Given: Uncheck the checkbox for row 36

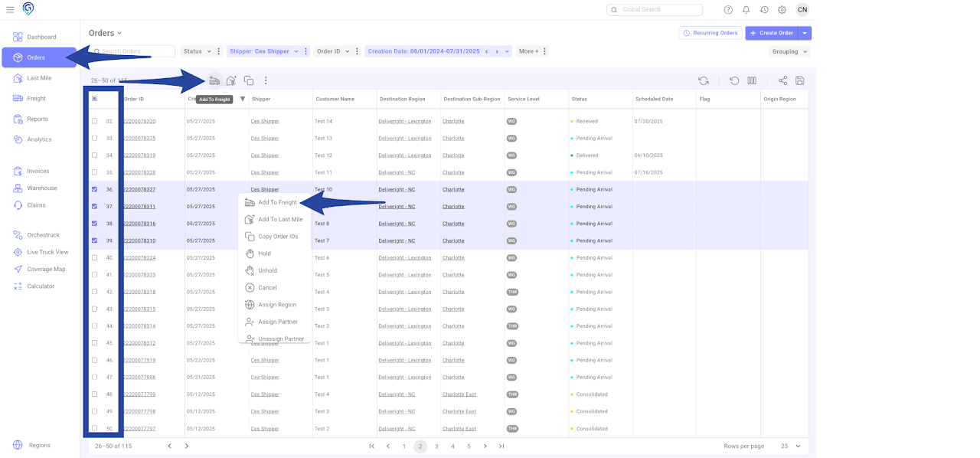Looking at the screenshot, I should click(94, 189).
